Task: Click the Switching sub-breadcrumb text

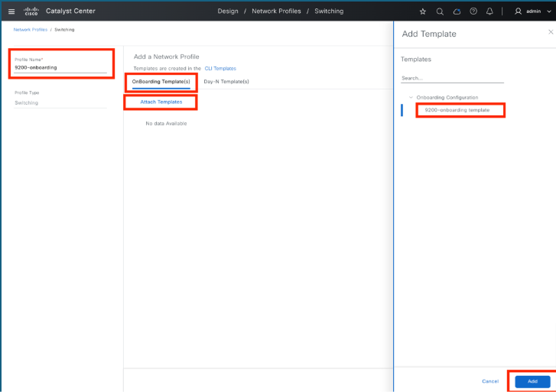Action: coord(64,30)
